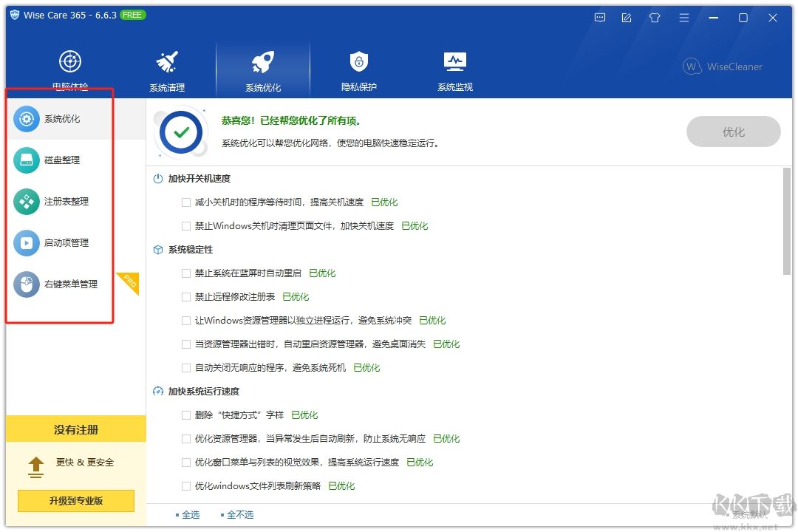Toggle checkbox 优化窗口菜单与列表的视觉效果
Screen dimensions: 798x532
[x=186, y=463]
